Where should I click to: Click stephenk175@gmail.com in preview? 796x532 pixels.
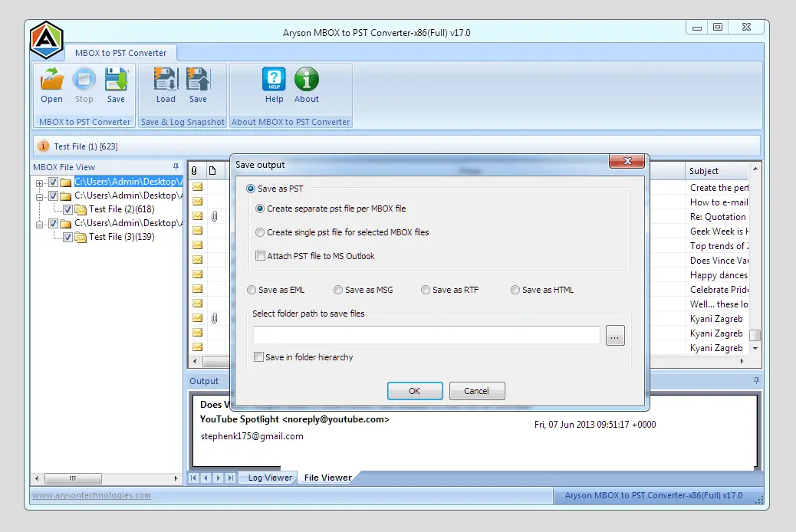click(252, 436)
